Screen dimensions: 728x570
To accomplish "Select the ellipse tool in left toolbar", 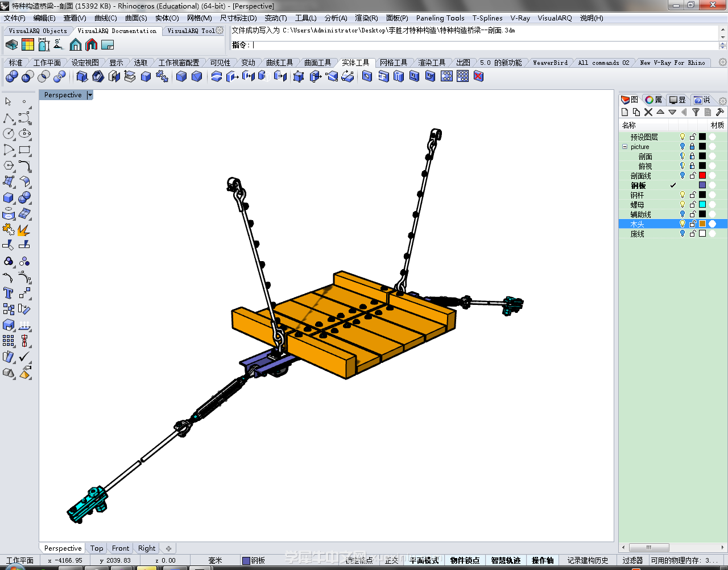I will pyautogui.click(x=24, y=134).
